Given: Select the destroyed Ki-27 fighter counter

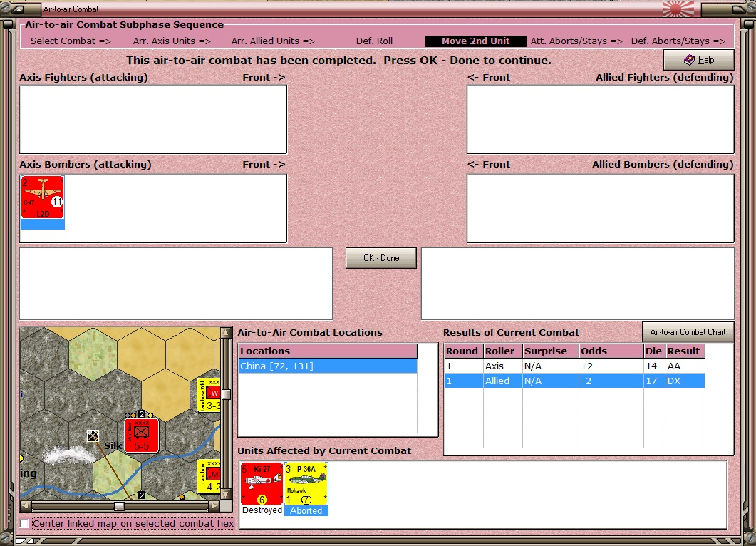Looking at the screenshot, I should click(x=262, y=484).
